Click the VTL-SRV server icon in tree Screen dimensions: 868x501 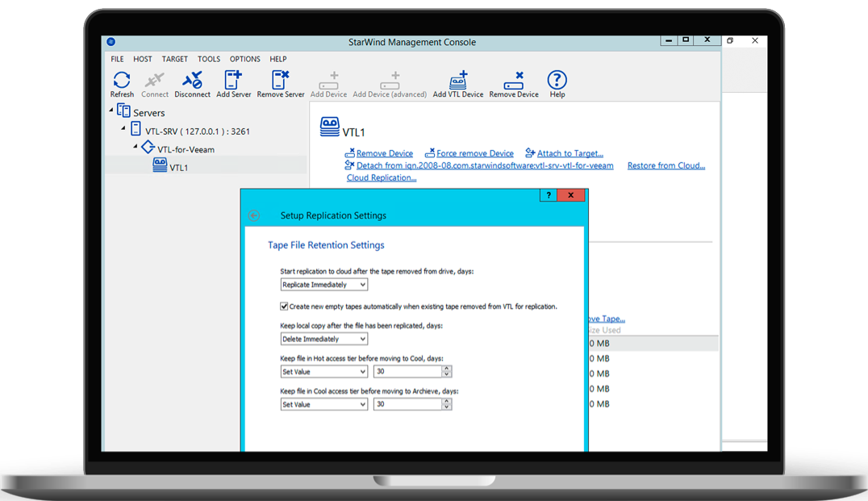click(x=136, y=129)
